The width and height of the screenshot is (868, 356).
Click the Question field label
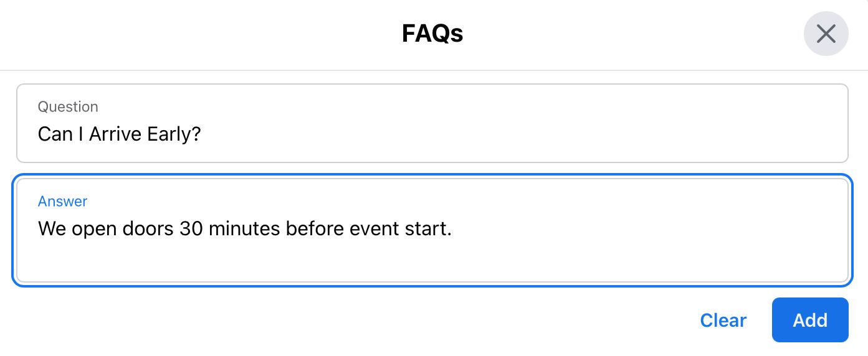click(68, 107)
